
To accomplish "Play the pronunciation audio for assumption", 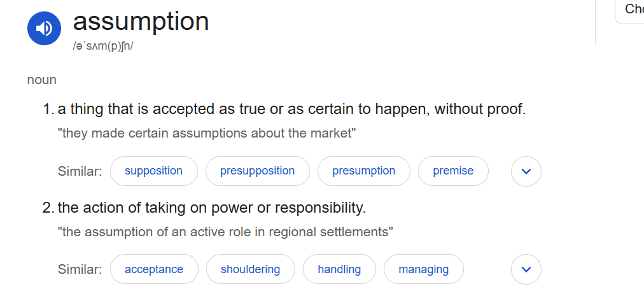I will point(44,28).
